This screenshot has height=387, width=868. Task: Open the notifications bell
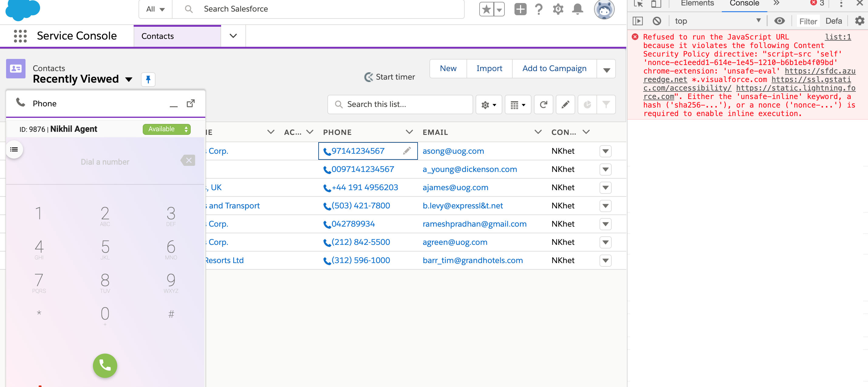click(x=577, y=9)
